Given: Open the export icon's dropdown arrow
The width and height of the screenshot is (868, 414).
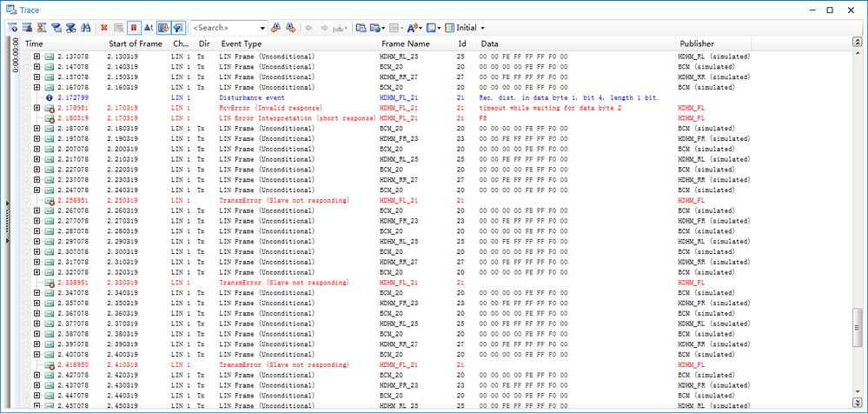Looking at the screenshot, I should pyautogui.click(x=384, y=28).
